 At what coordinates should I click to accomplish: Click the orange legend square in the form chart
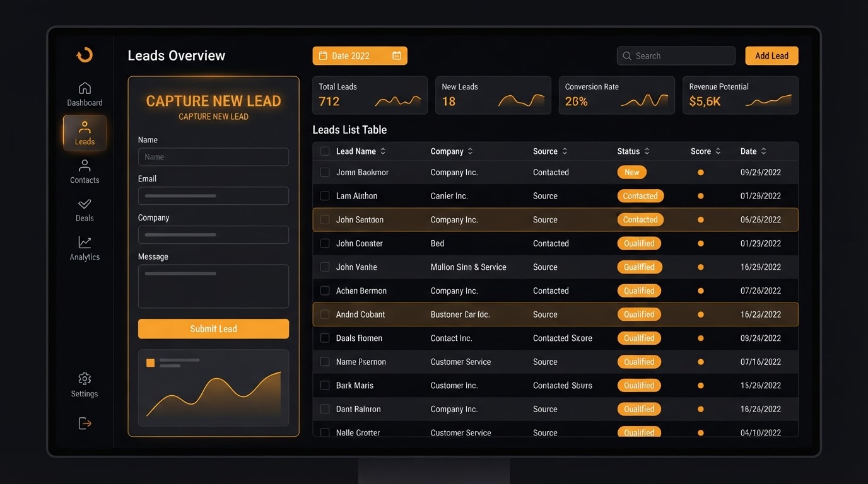pos(150,363)
